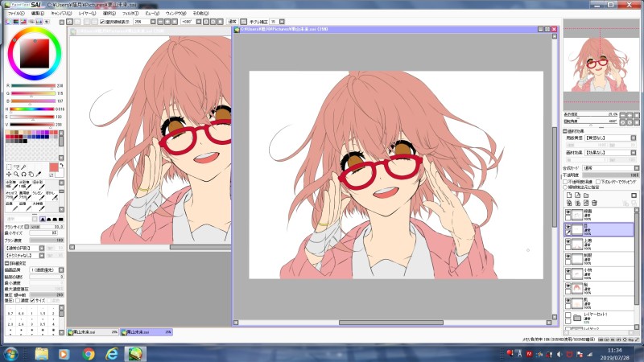Toggle pressure size checkbox
Image resolution: width=644 pixels, height=362 pixels.
pos(32,300)
